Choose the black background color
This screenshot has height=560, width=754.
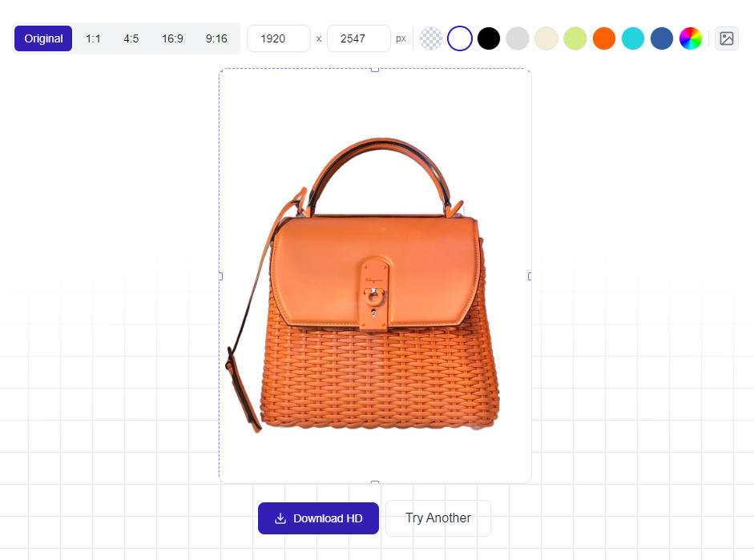click(x=489, y=38)
